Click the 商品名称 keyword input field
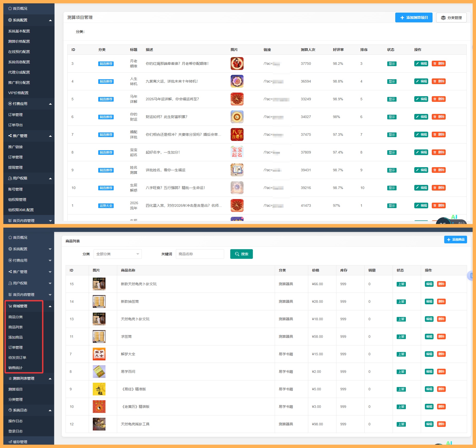The height and width of the screenshot is (448, 476). tap(200, 254)
